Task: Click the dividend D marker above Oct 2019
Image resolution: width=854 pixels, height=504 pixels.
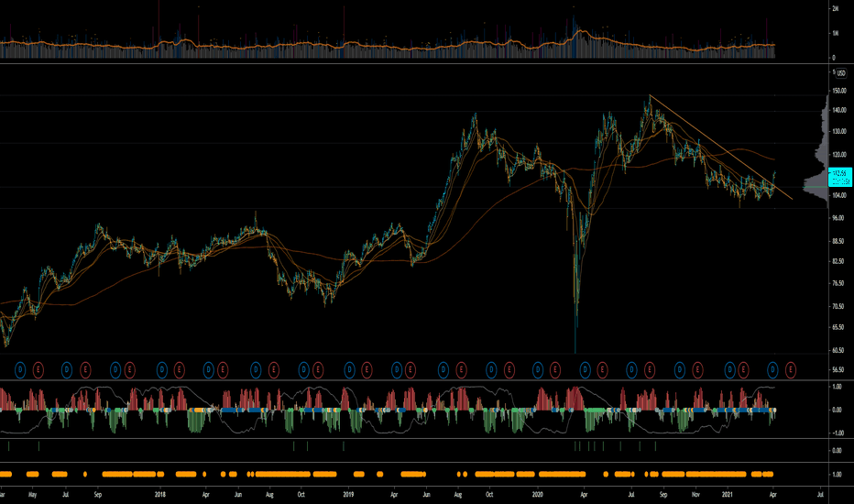Action: point(491,370)
